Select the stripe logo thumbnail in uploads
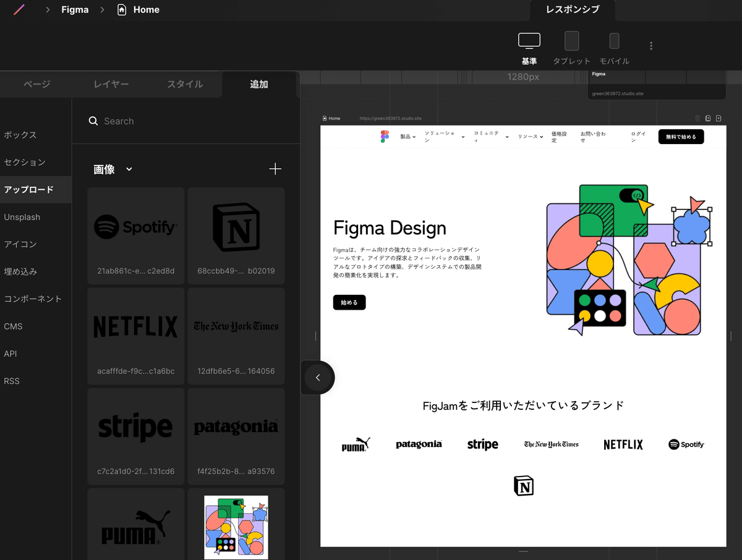The height and width of the screenshot is (560, 742). pyautogui.click(x=136, y=436)
